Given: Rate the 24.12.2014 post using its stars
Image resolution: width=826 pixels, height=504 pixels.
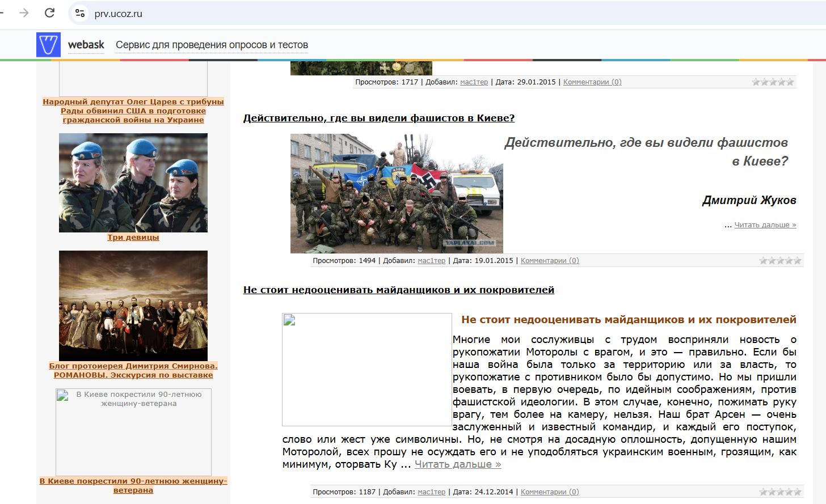Looking at the screenshot, I should tap(780, 492).
